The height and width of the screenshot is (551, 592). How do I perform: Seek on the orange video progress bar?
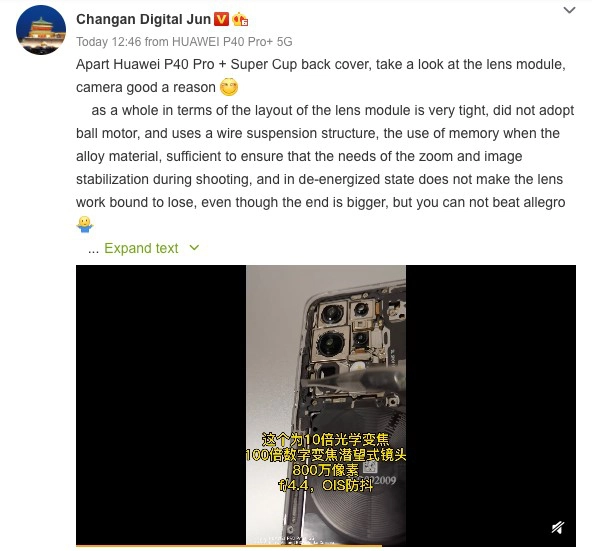click(229, 545)
